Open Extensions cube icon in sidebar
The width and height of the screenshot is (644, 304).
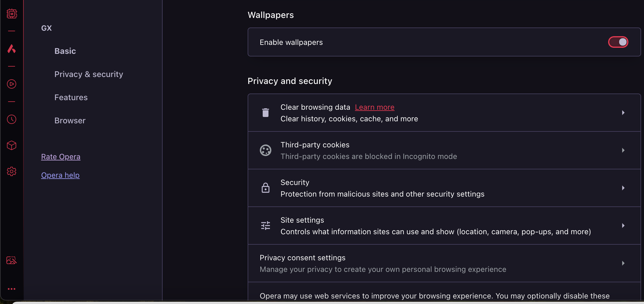click(12, 145)
